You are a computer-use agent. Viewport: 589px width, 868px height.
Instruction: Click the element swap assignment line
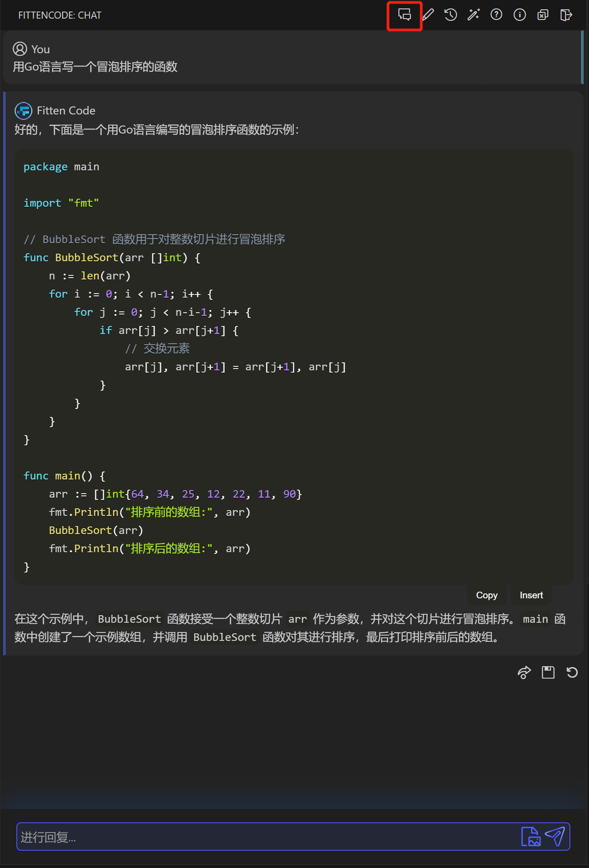click(236, 367)
